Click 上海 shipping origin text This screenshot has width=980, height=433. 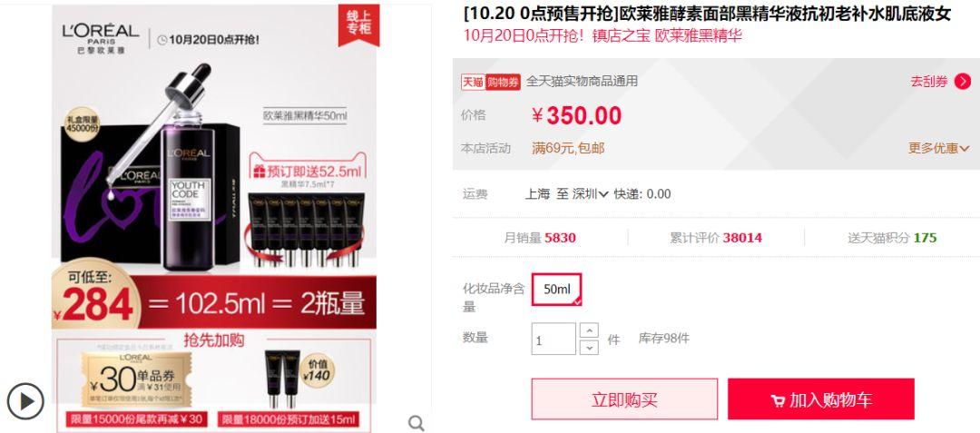tap(537, 193)
